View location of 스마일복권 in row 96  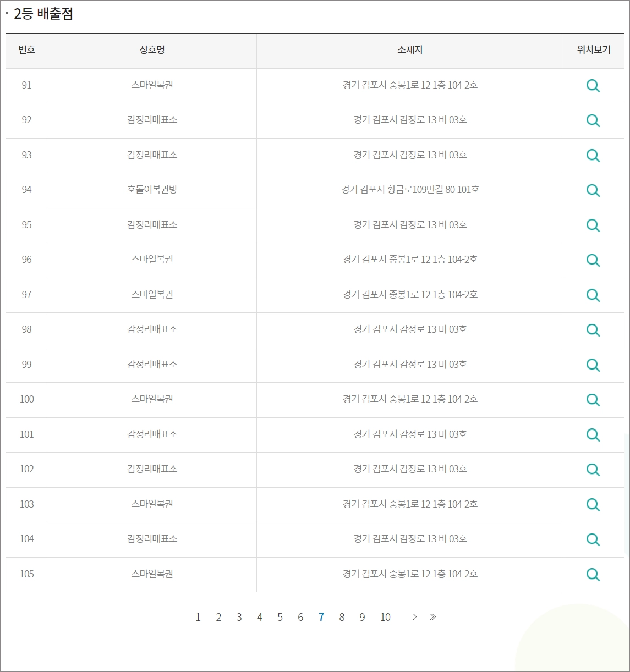[x=593, y=260]
